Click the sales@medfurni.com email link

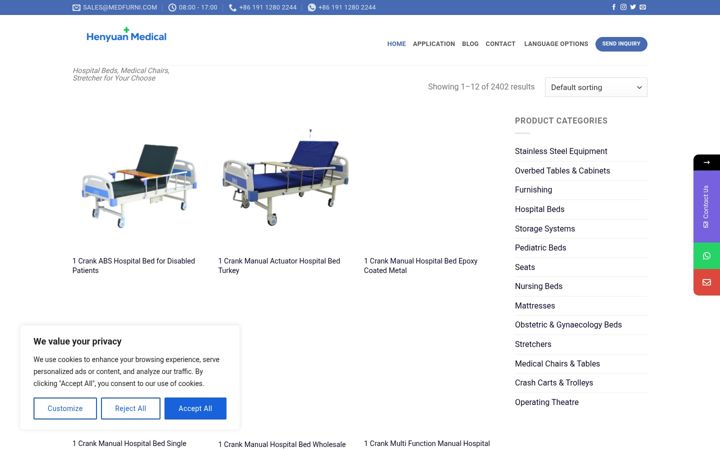(120, 7)
